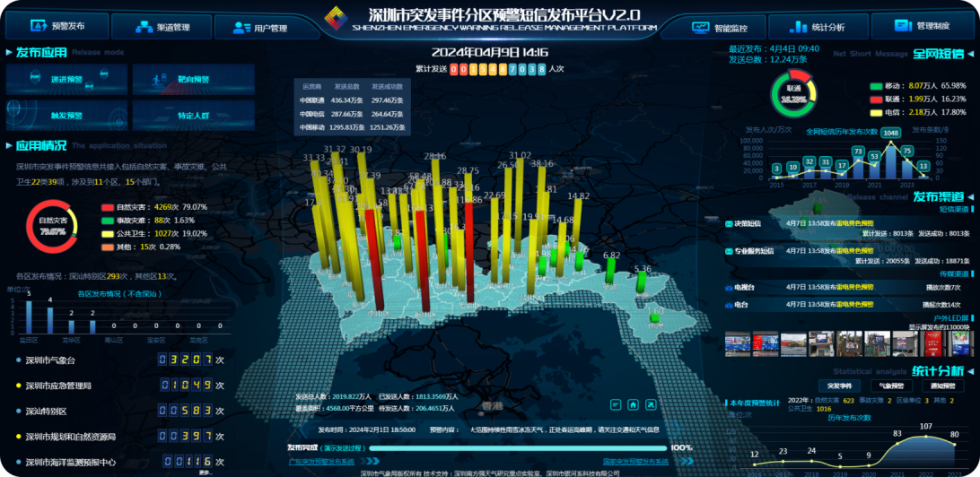
Task: Click the home icon on the map
Action: point(634,404)
